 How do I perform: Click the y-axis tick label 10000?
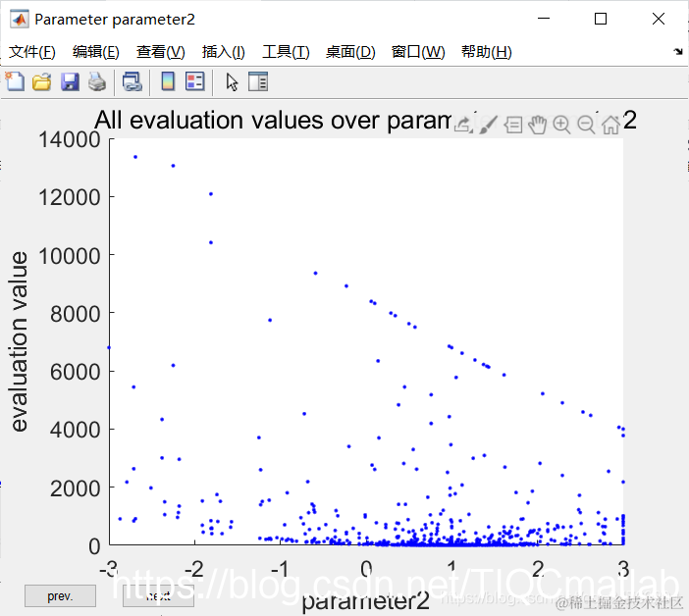70,256
